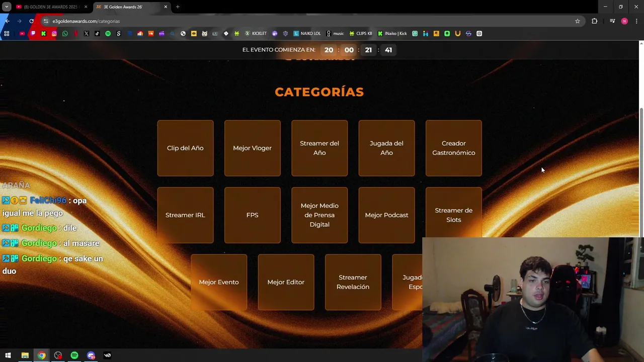Image resolution: width=644 pixels, height=362 pixels.
Task: Click Gordiego's username in chat 'dile'
Action: pos(39,228)
